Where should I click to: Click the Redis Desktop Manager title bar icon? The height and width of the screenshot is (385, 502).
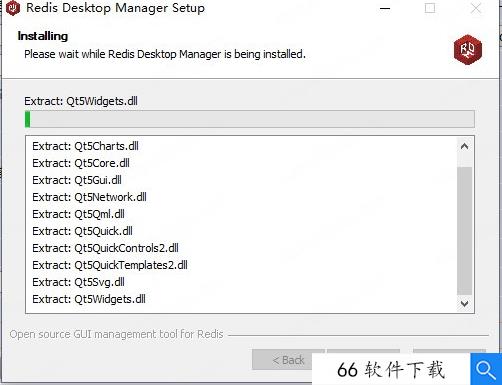[x=13, y=8]
